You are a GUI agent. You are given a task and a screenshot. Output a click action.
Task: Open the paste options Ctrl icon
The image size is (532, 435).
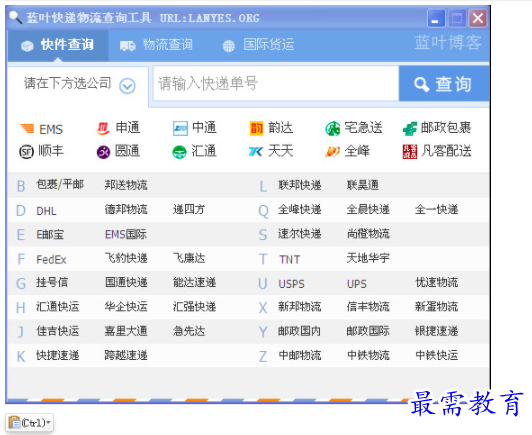30,422
